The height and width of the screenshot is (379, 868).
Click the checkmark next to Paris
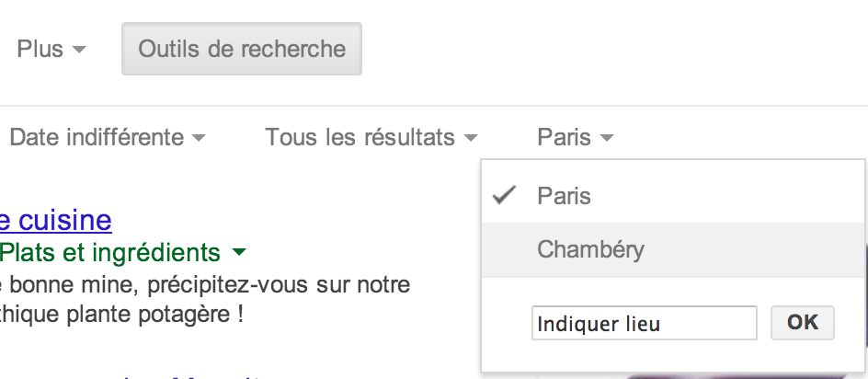pos(504,195)
